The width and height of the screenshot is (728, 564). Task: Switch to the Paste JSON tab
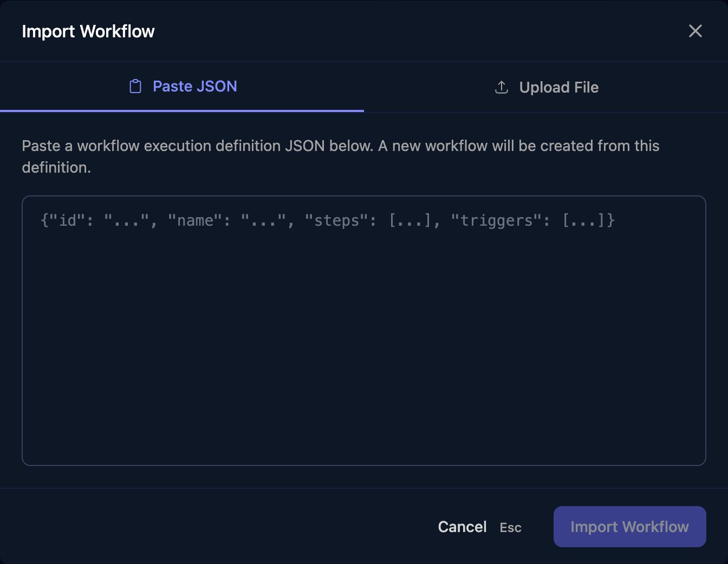click(x=182, y=87)
